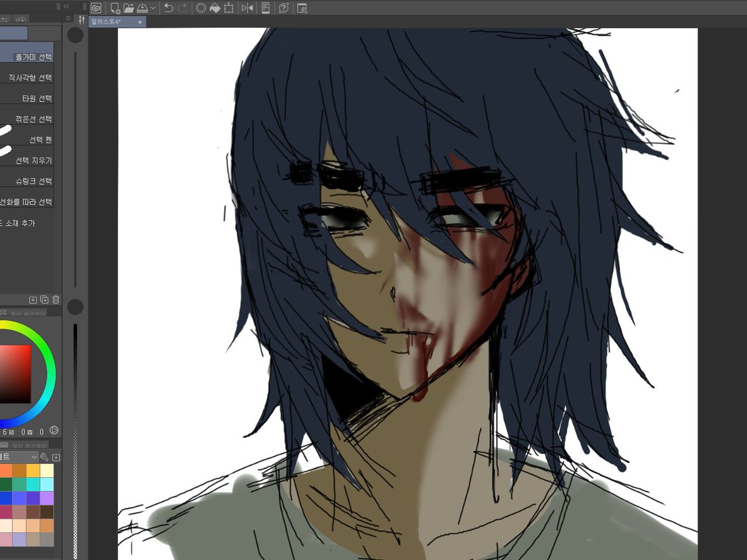This screenshot has height=560, width=747.
Task: Click the 소재 추가 (add sub tool material) entry
Action: coord(19,223)
